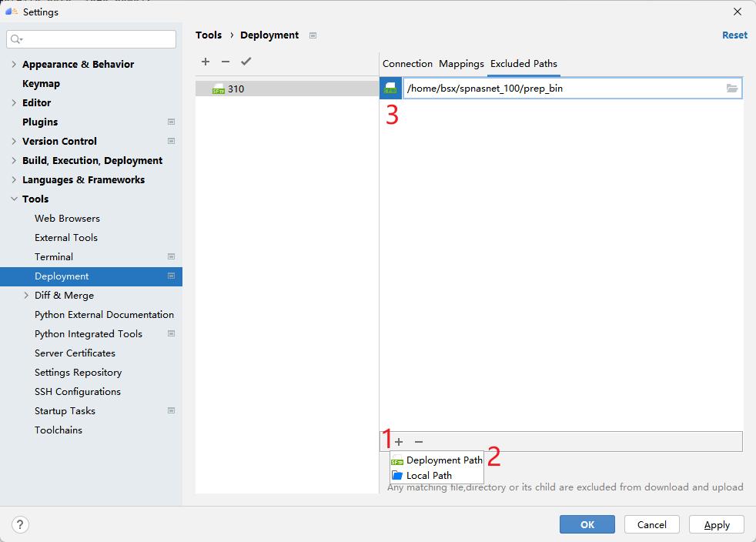Switch to the Mappings tab

(x=462, y=64)
